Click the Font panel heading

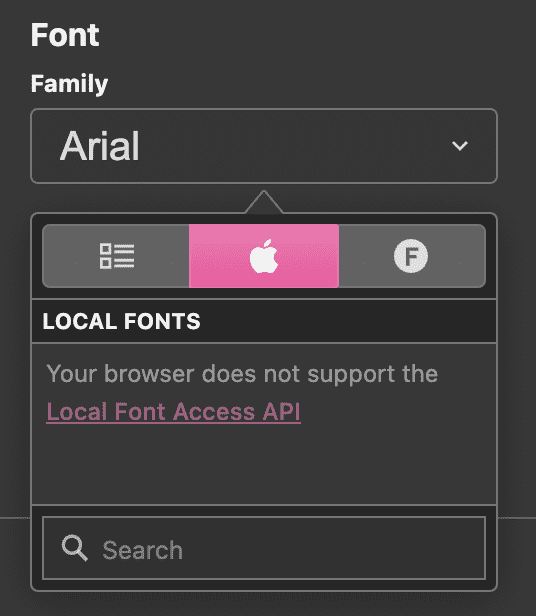[65, 35]
